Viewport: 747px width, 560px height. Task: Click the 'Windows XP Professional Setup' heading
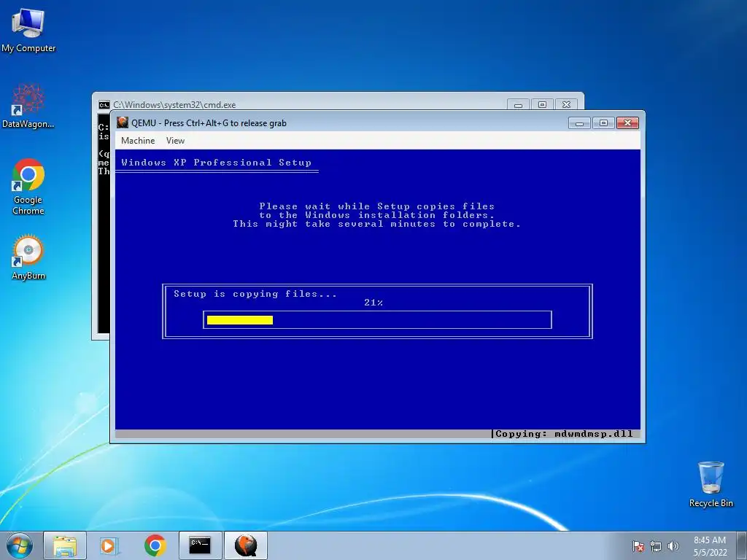coord(216,163)
